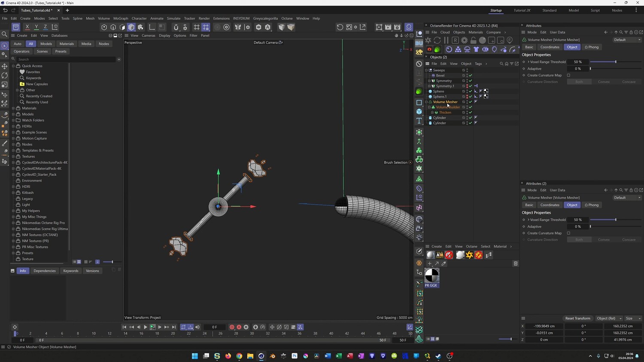
Task: Open the Size mode dropdown
Action: 633,318
